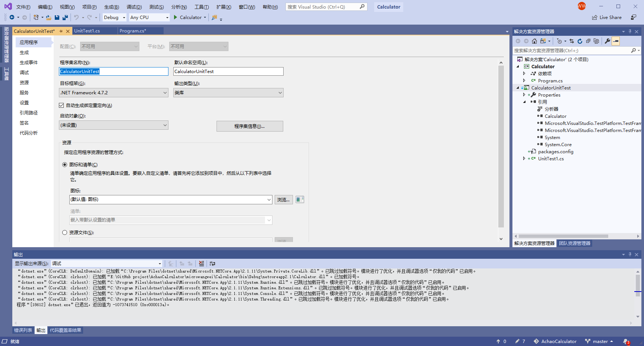
Task: Switch to the Program.cs* tab
Action: click(x=133, y=31)
